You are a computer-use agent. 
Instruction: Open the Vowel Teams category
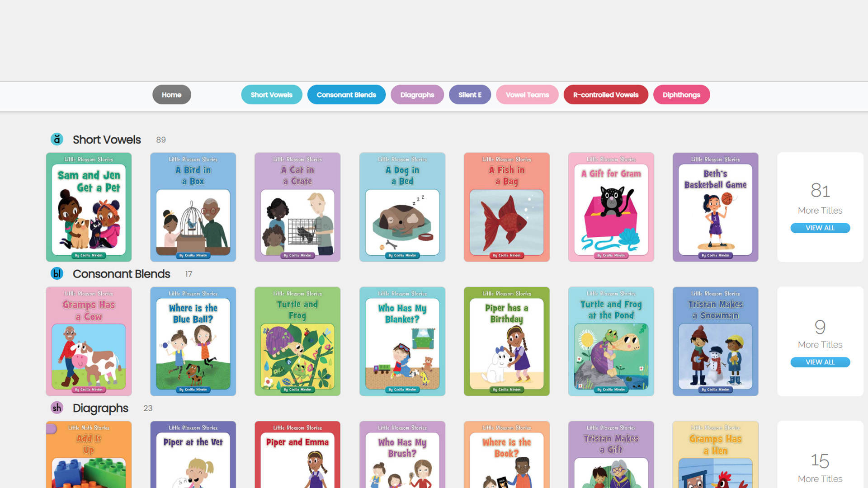coord(527,95)
